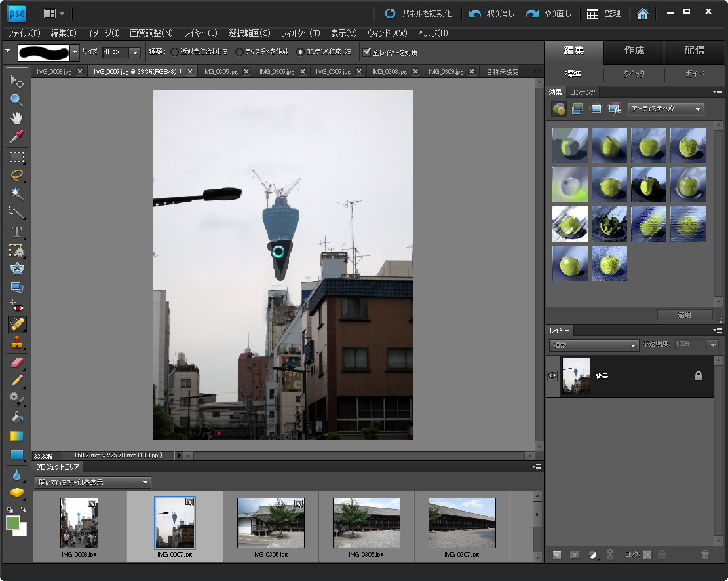Click the 適用 button in effects panel
This screenshot has height=581, width=728.
click(683, 314)
